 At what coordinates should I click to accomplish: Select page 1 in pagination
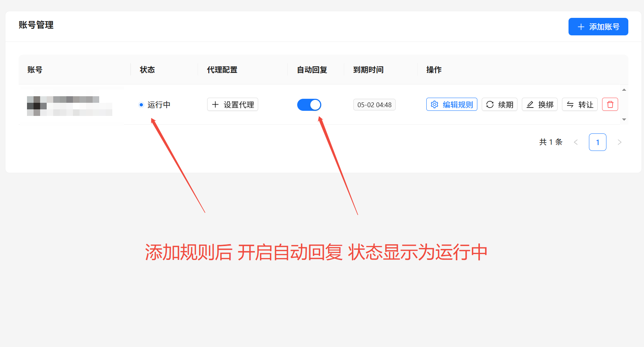pos(598,142)
